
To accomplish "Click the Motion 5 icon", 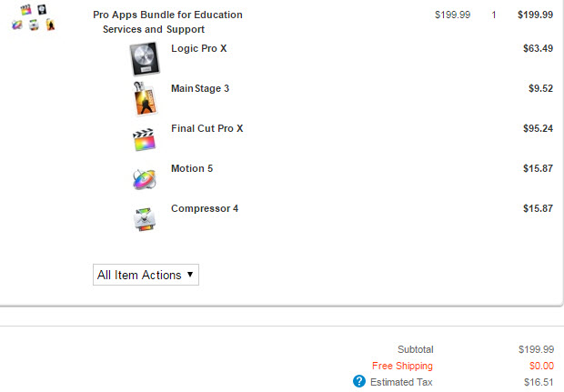I will pos(144,179).
